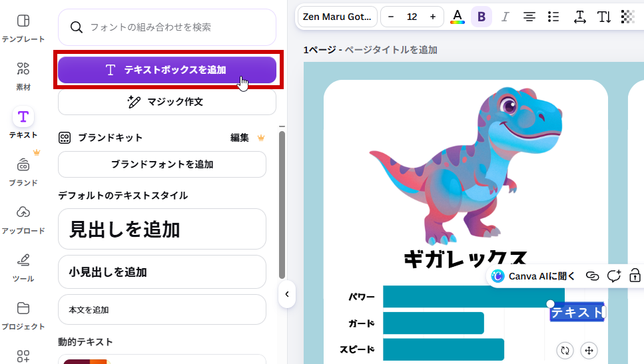Add a heading with 見出しを追加
The image size is (644, 364).
(162, 229)
